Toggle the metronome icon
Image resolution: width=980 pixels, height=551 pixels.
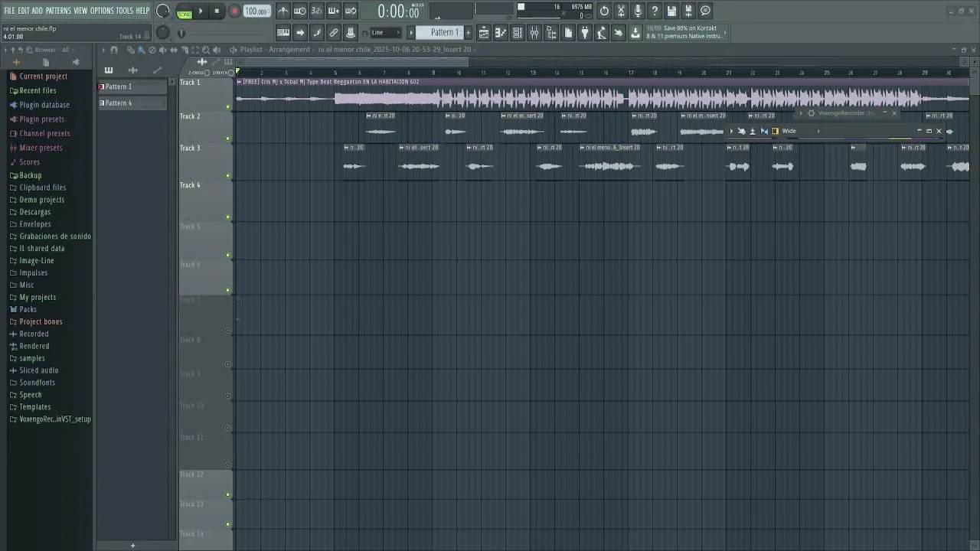point(283,11)
